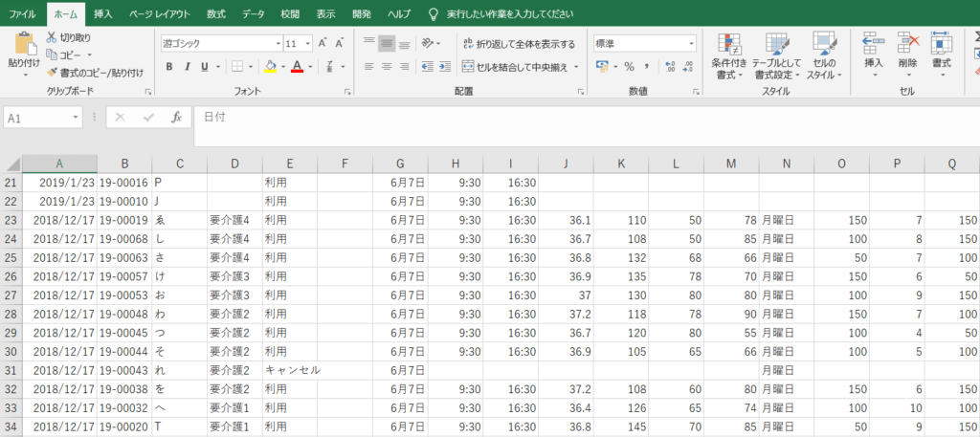Image resolution: width=980 pixels, height=437 pixels.
Task: Open Font group dialog launcher
Action: tap(346, 92)
